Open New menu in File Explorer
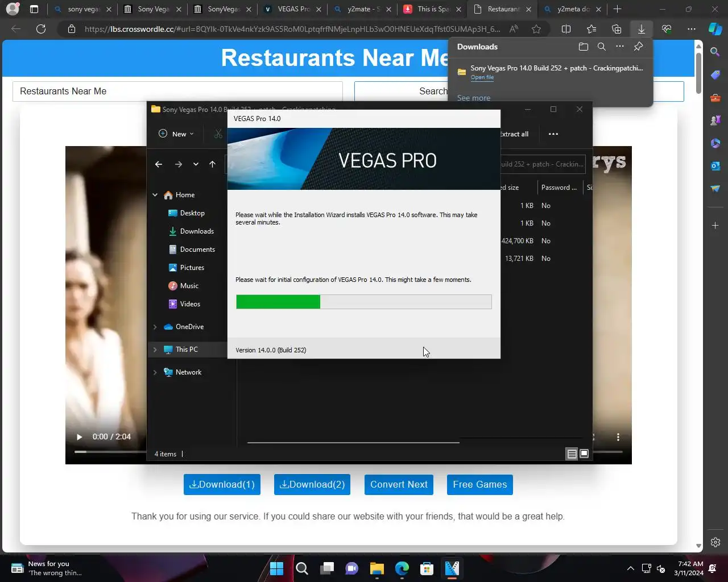 point(176,134)
